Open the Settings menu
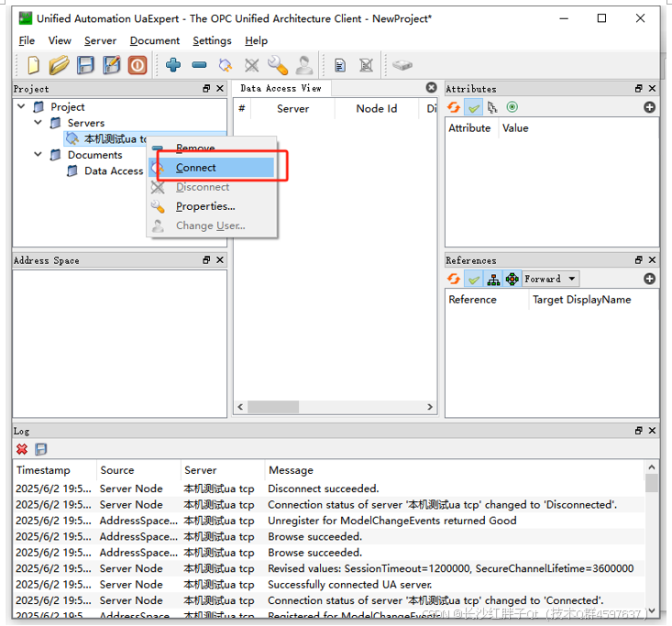Viewport: 672px width, 626px height. pos(212,40)
